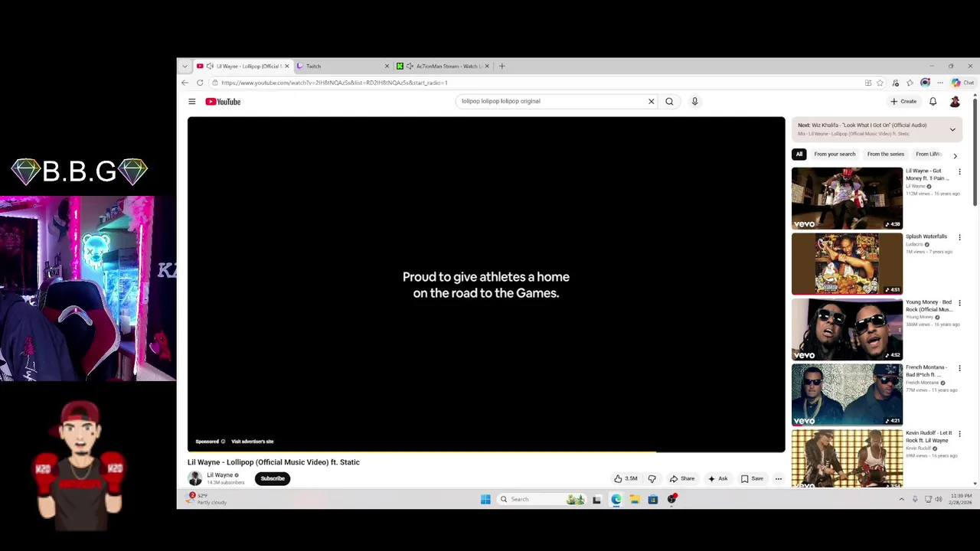Click the Ask button below video
Viewport: 980px width, 551px height.
[x=718, y=478]
